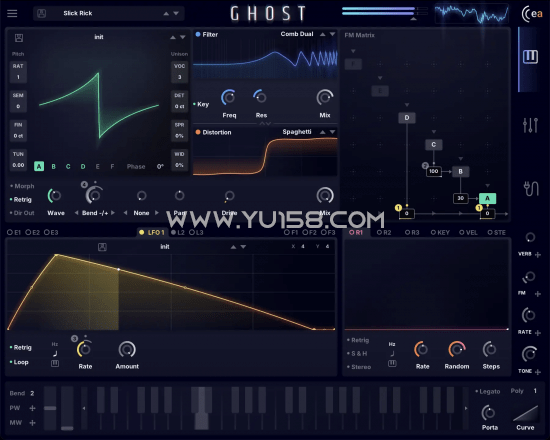
Task: Switch to envelope E1 tab
Action: [14, 232]
